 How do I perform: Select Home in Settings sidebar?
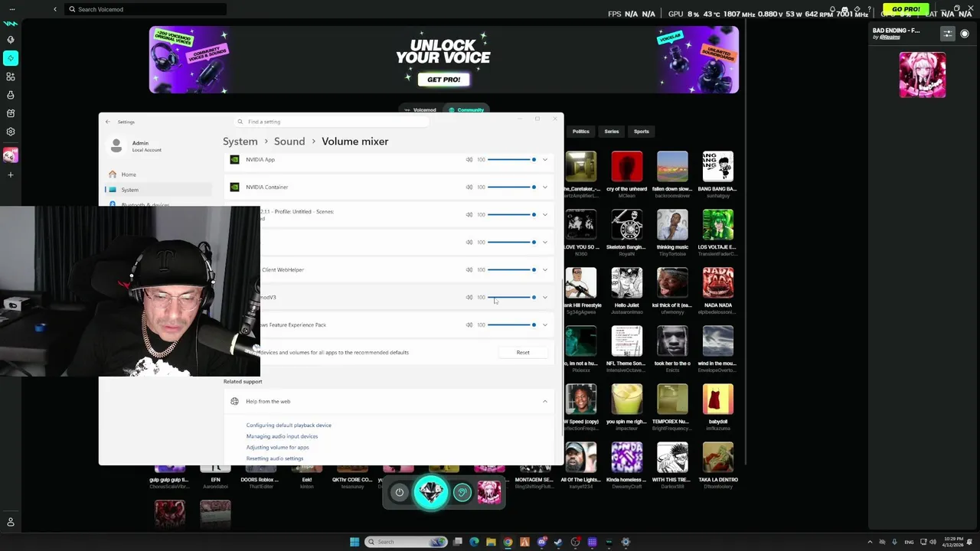coord(157,174)
